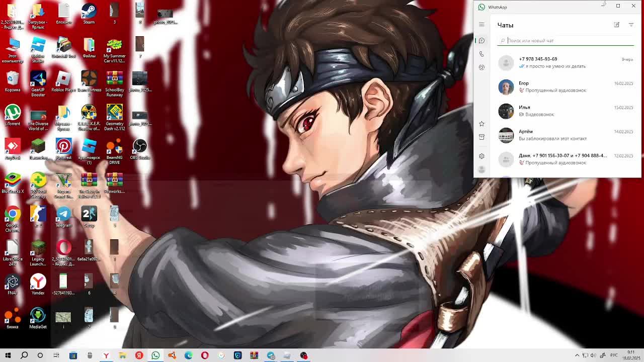
Task: Select the TLauncher Minecraft icon
Action: pyautogui.click(x=38, y=149)
